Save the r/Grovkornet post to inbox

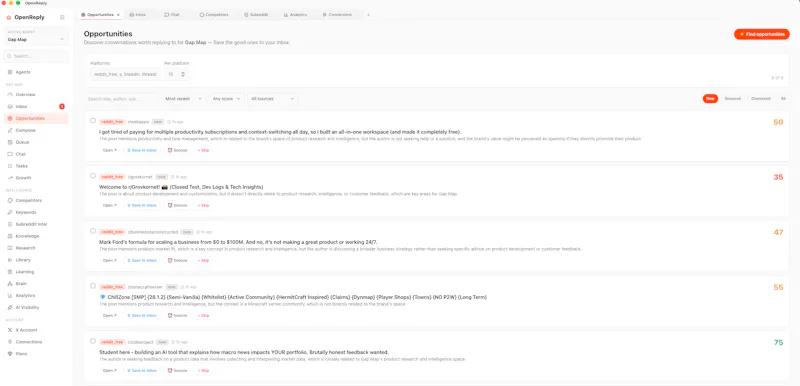coord(142,205)
